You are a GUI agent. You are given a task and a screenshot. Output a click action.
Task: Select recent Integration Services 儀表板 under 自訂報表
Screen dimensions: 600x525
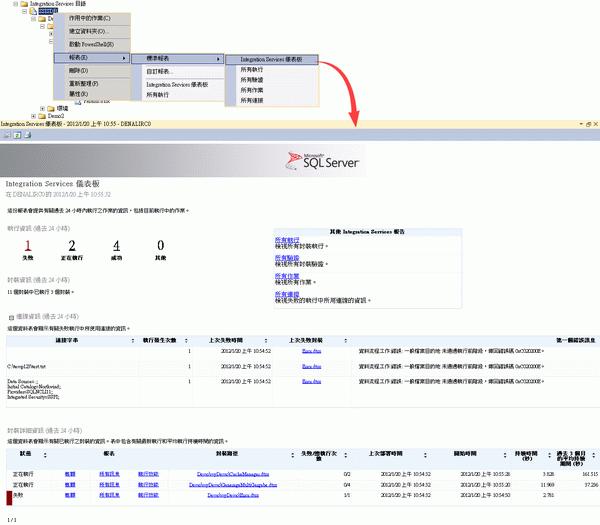pos(178,85)
